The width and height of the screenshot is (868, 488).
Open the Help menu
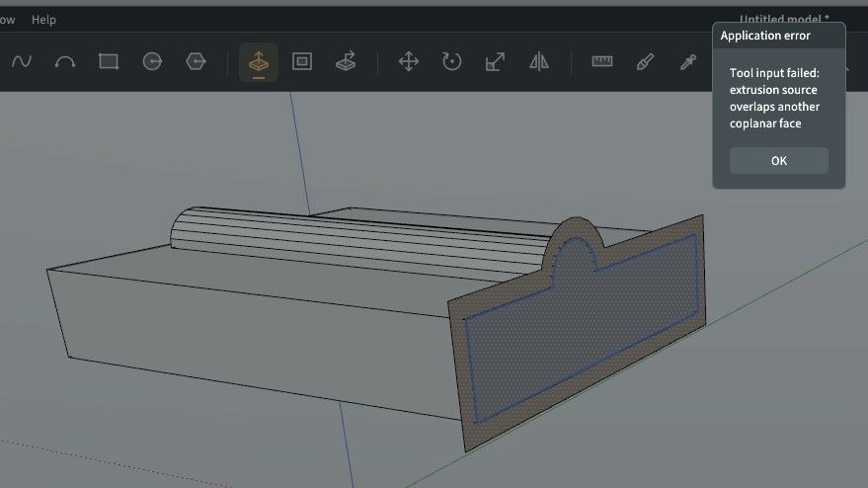pyautogui.click(x=43, y=20)
